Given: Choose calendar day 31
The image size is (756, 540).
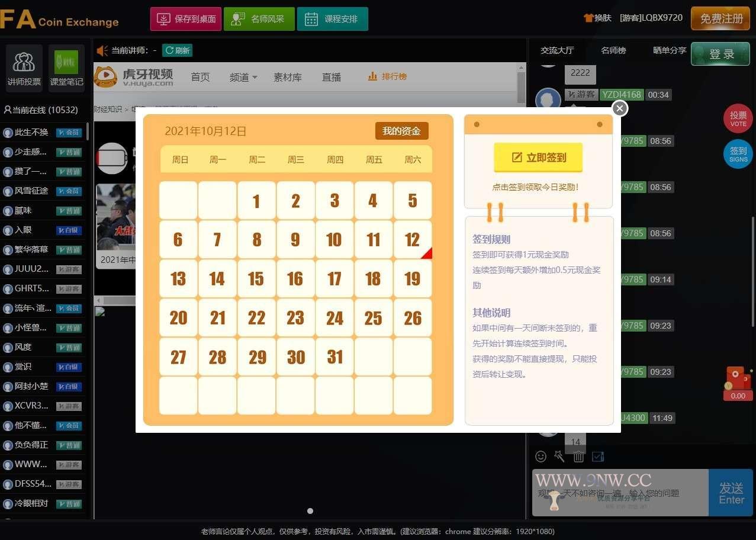Looking at the screenshot, I should point(334,357).
